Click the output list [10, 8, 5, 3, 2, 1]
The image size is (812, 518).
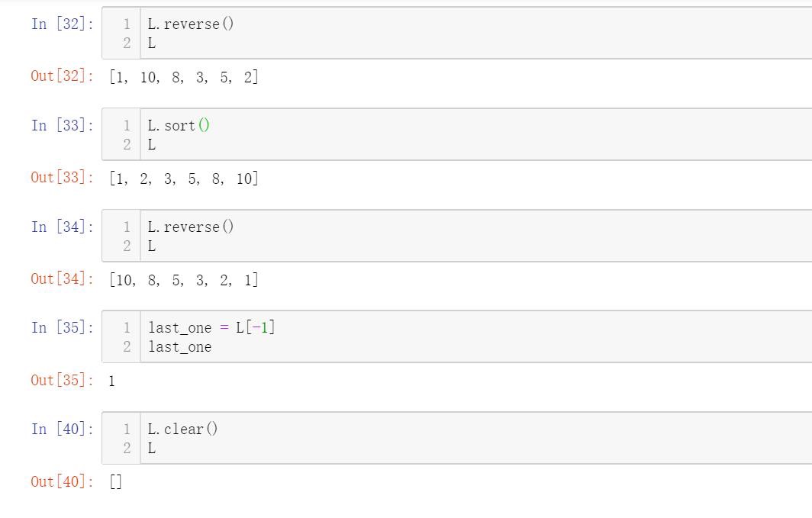[184, 280]
